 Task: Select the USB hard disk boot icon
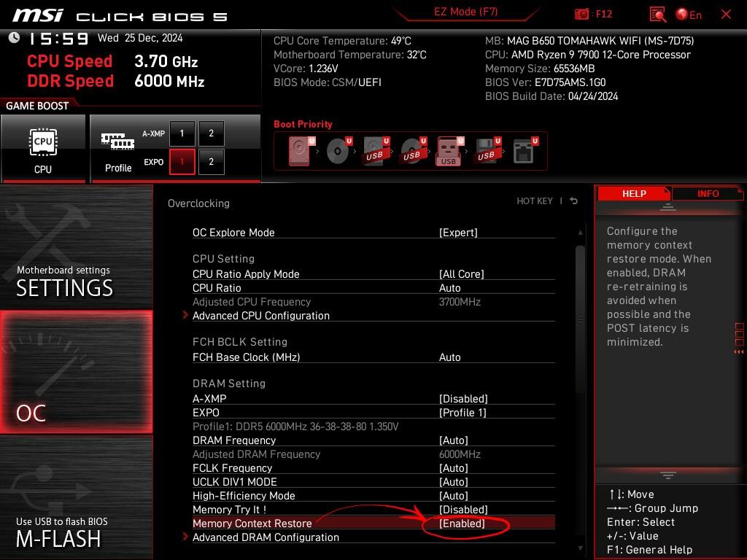376,151
